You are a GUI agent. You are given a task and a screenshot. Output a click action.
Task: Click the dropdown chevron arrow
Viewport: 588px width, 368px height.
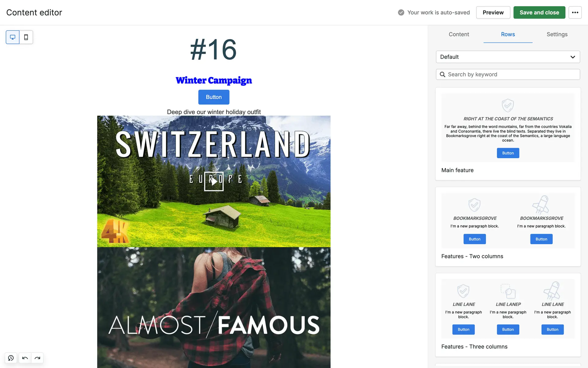[573, 57]
